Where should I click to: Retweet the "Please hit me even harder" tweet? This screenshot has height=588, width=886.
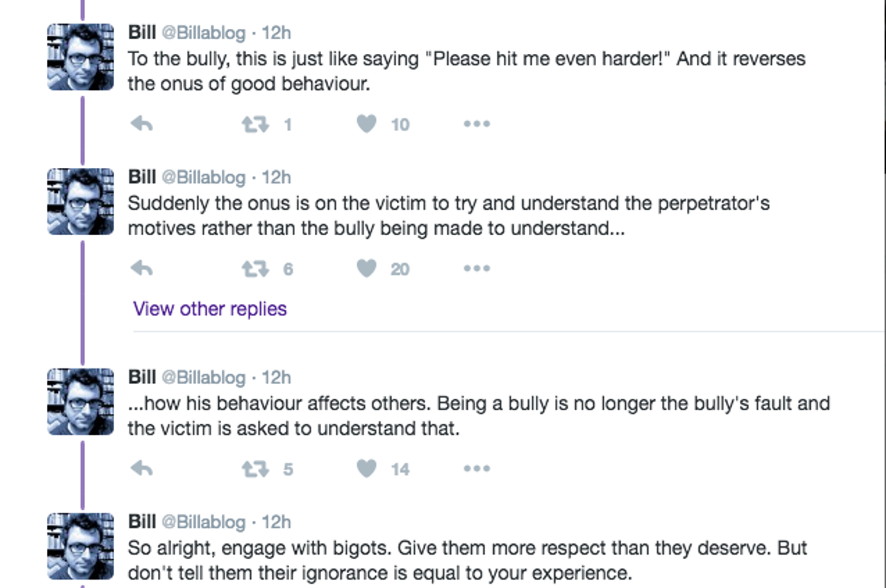point(255,125)
